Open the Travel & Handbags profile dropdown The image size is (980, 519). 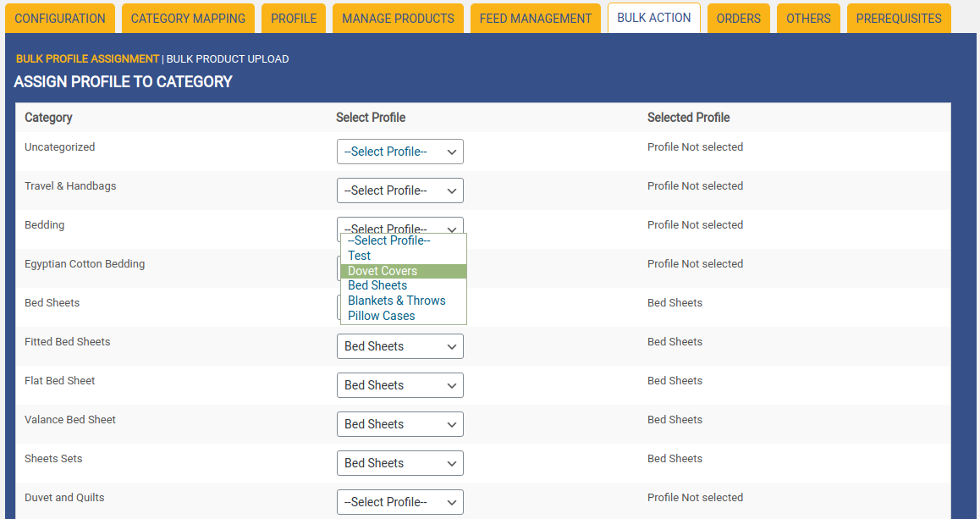click(399, 190)
